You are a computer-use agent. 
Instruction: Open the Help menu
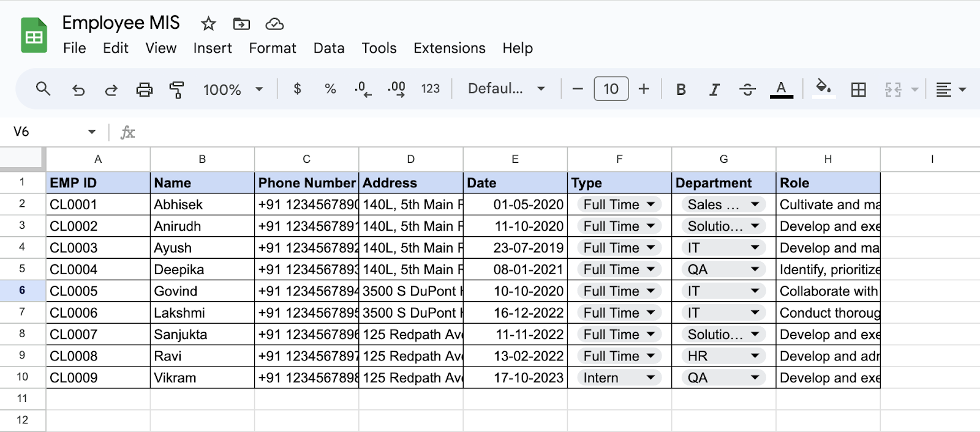[x=518, y=48]
